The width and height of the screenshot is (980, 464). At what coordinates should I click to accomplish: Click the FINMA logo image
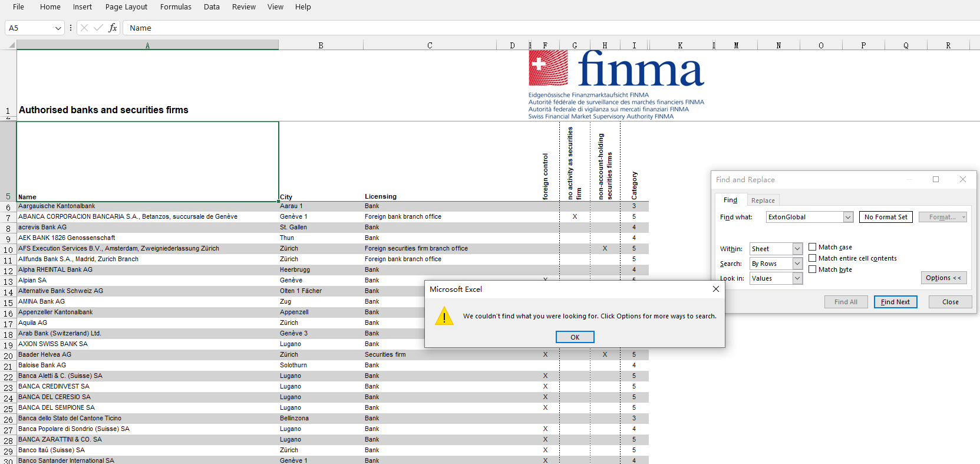pyautogui.click(x=616, y=84)
